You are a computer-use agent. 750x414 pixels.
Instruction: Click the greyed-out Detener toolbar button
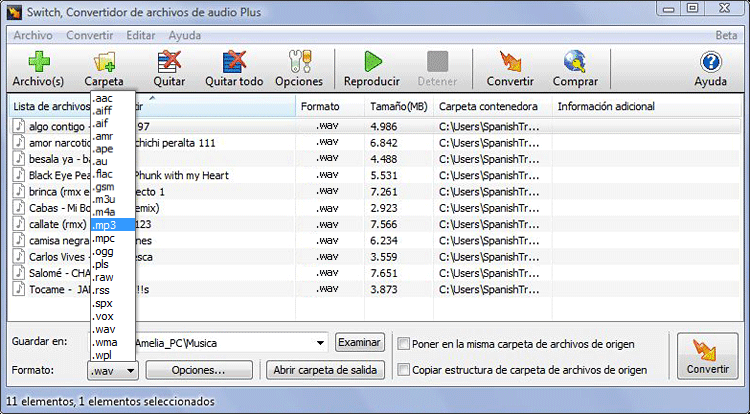click(437, 69)
